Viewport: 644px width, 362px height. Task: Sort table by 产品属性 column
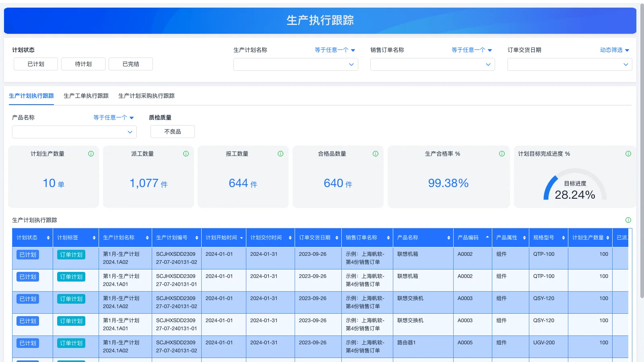point(524,238)
